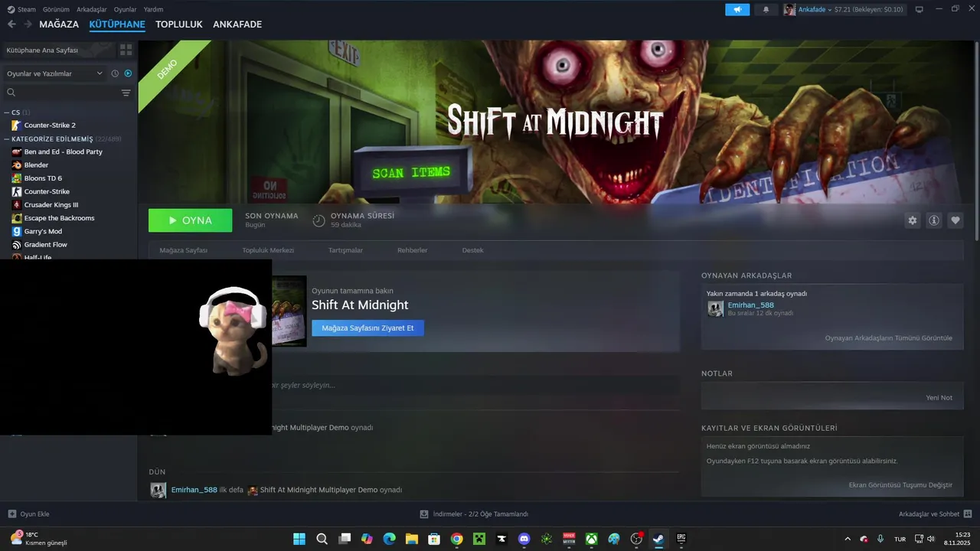This screenshot has height=551, width=980.
Task: Select Crusader Kings III in library
Action: coord(51,205)
